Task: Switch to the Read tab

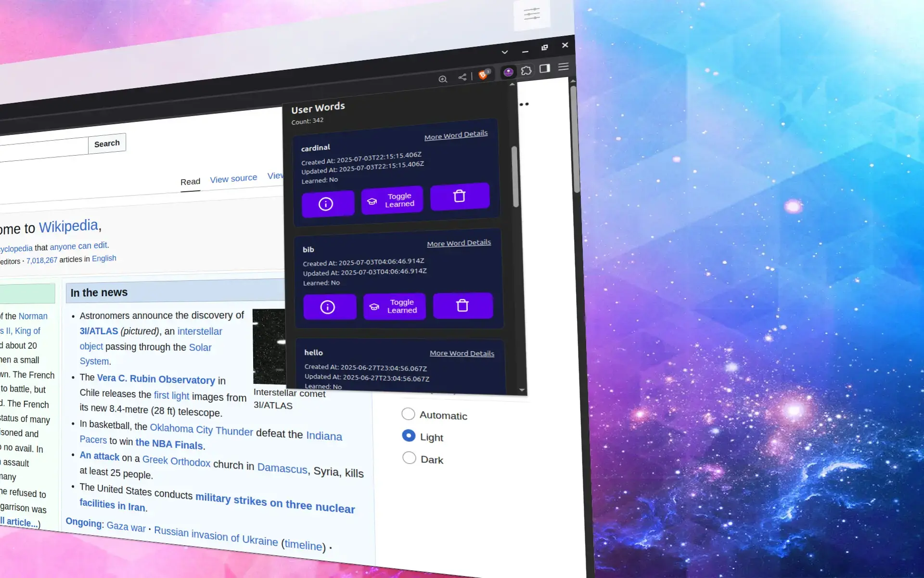Action: click(x=190, y=182)
